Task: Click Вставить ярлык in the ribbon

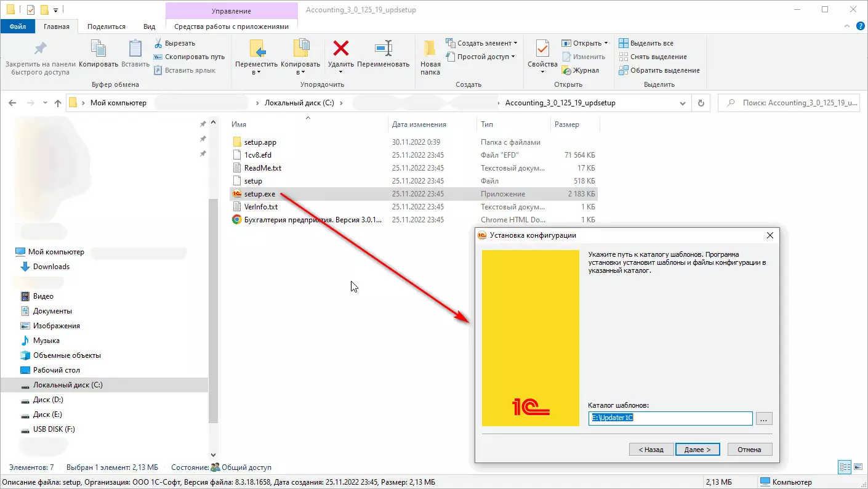Action: pyautogui.click(x=184, y=70)
